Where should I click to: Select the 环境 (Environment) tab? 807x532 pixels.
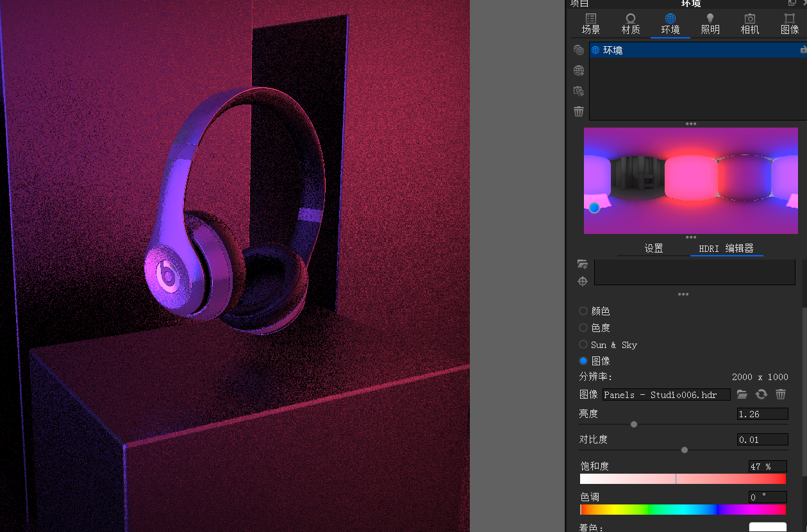[670, 24]
